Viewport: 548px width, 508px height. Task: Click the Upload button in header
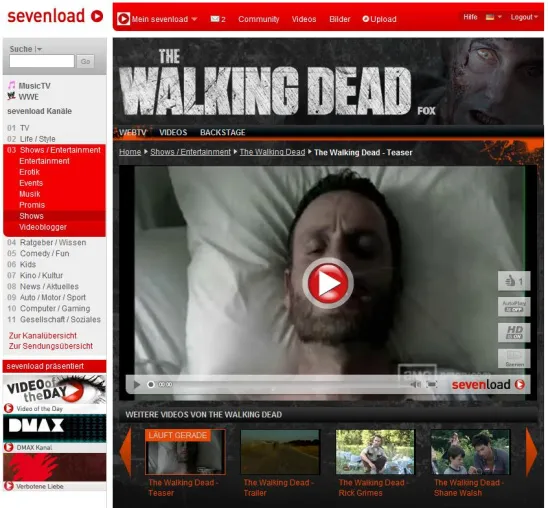pos(379,19)
